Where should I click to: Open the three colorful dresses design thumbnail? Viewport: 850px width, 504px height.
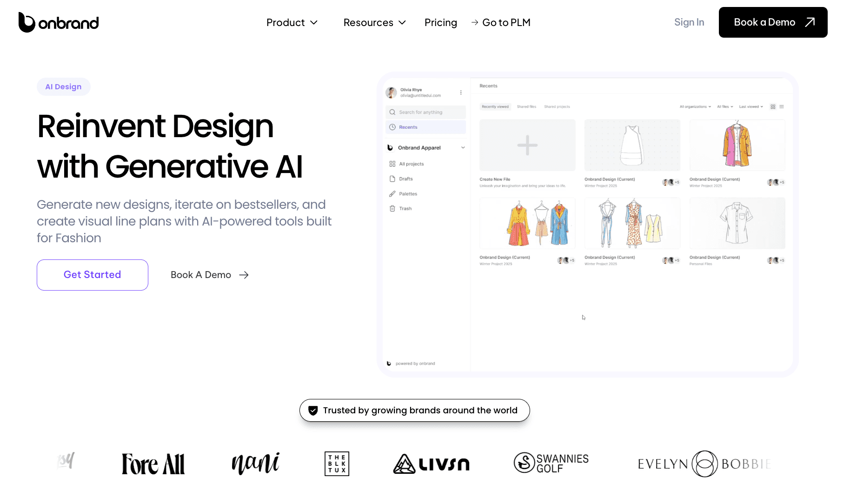(527, 223)
